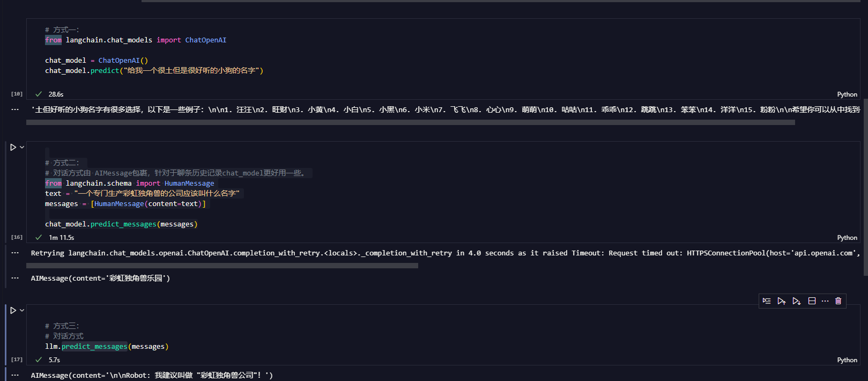The height and width of the screenshot is (381, 868).
Task: Expand run options beside llm.predict_messages cell
Action: pyautogui.click(x=22, y=310)
